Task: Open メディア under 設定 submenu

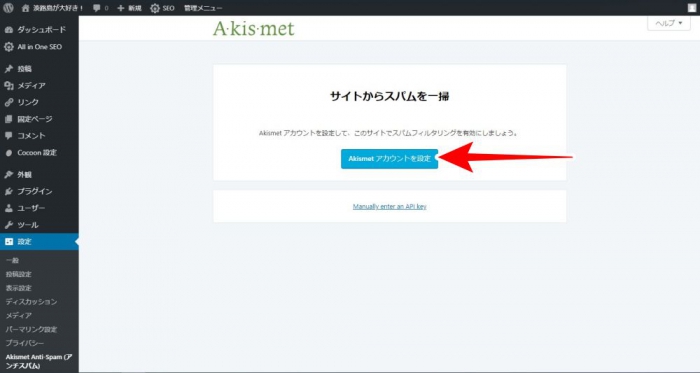Action: tap(18, 316)
